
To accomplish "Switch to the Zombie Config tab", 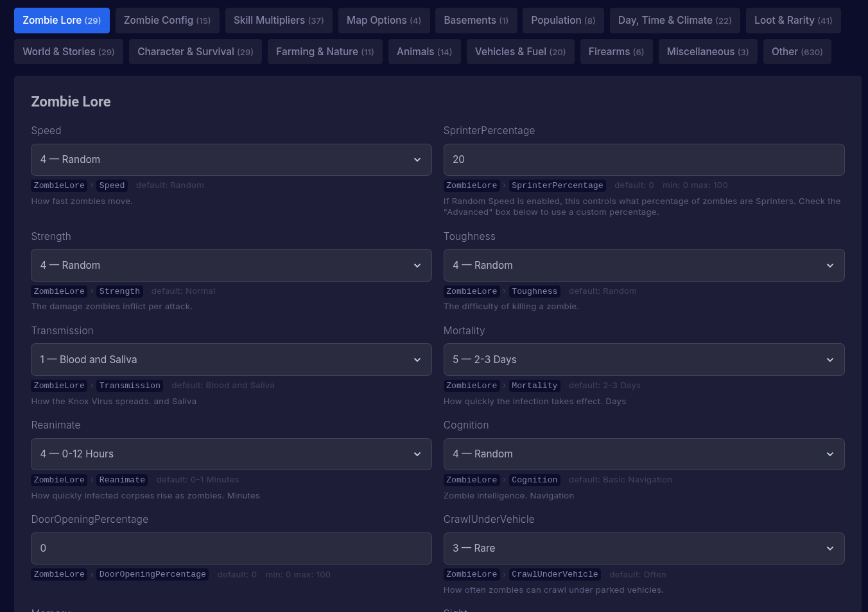I will point(167,20).
